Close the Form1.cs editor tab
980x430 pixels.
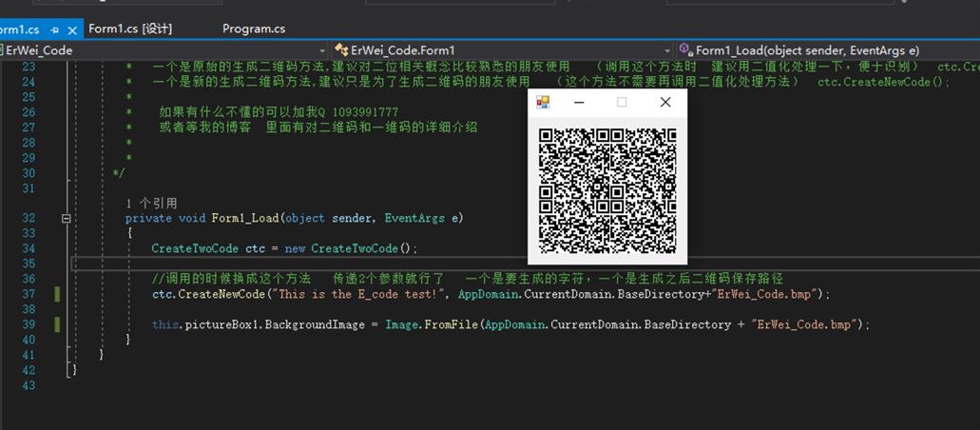(x=73, y=29)
